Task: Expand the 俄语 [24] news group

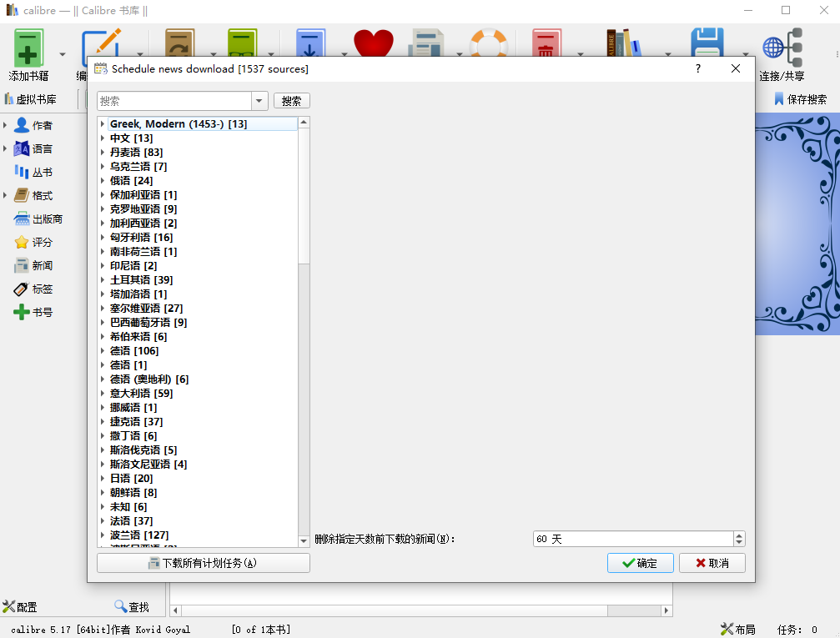Action: (x=103, y=180)
